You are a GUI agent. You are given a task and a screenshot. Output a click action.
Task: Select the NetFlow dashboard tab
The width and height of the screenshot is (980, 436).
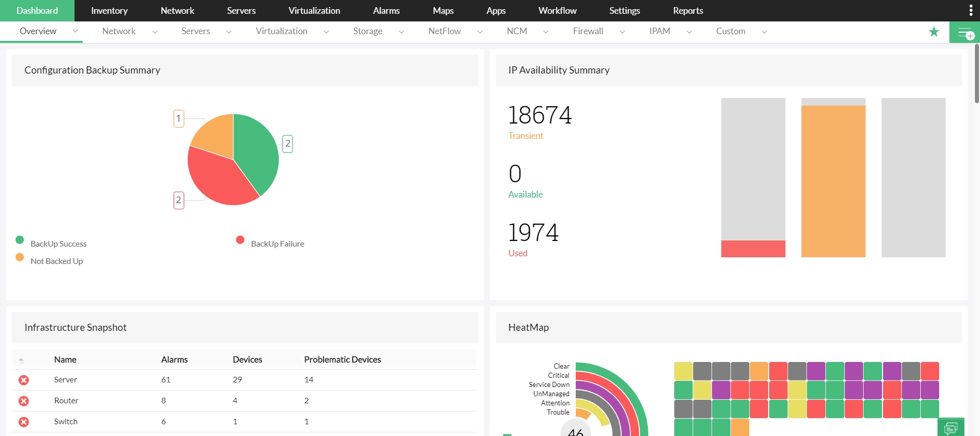click(445, 31)
